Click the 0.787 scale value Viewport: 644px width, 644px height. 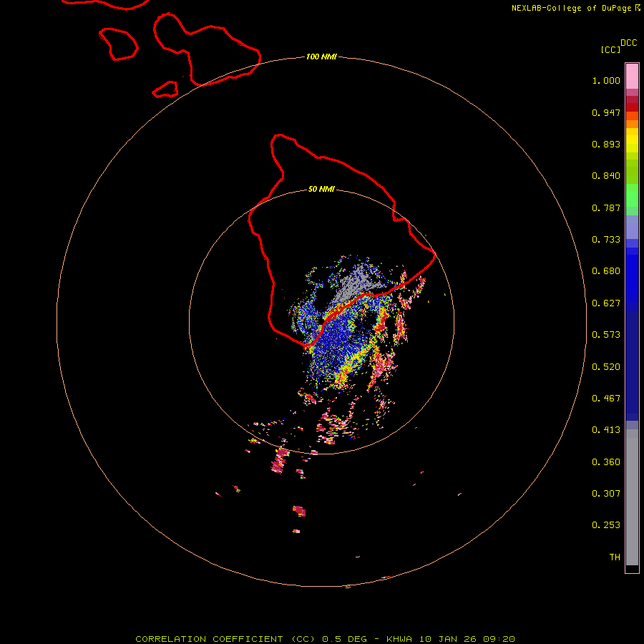(606, 208)
